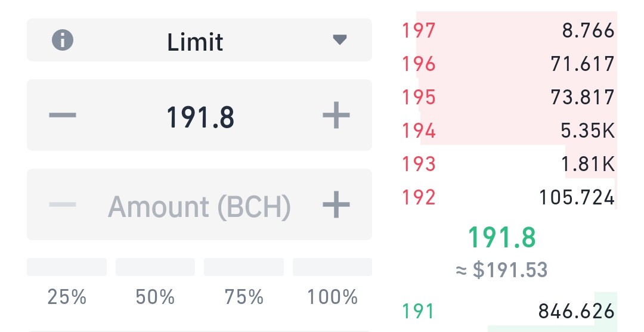Select the 100% amount slider segment
This screenshot has width=644, height=332.
click(x=332, y=267)
